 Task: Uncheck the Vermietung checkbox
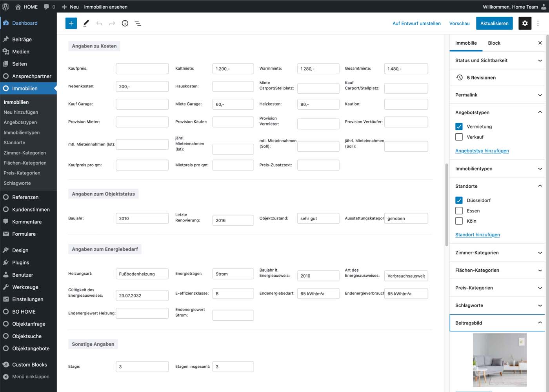pyautogui.click(x=459, y=127)
